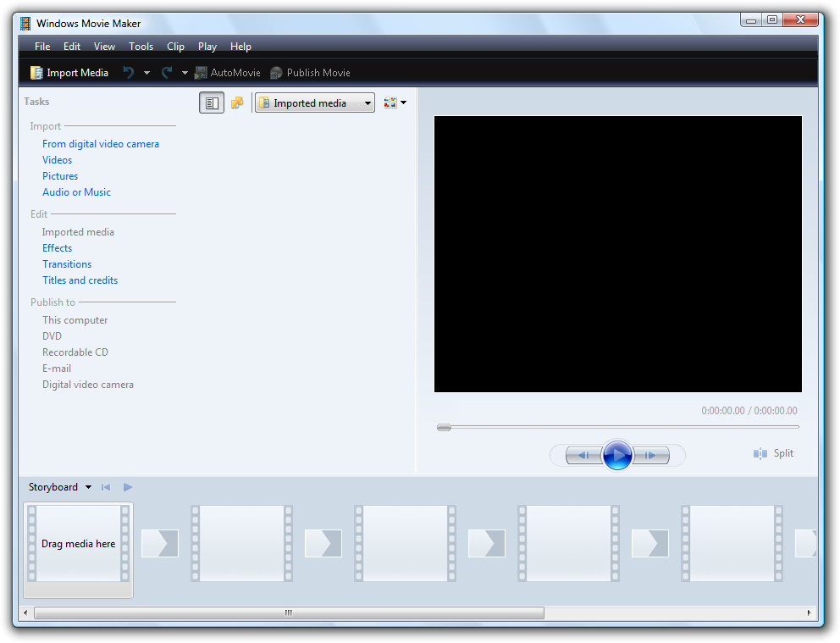This screenshot has width=840, height=643.
Task: Click the E-mail publish option
Action: coord(57,369)
